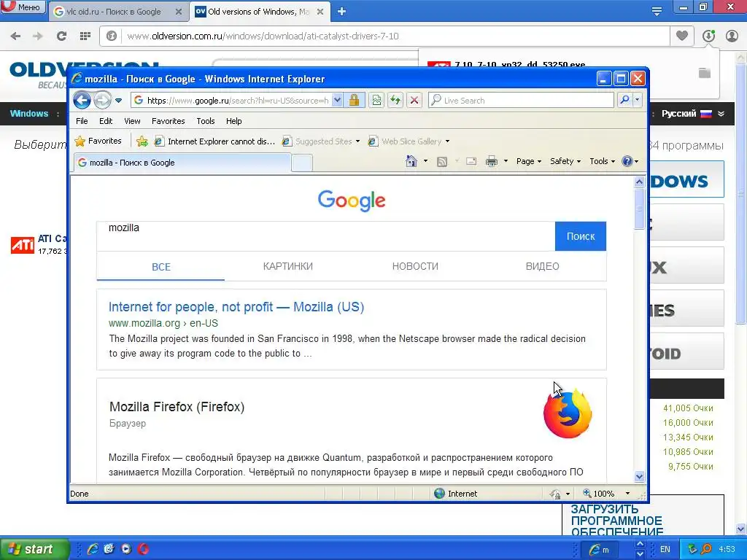Image resolution: width=747 pixels, height=560 pixels.
Task: Open IE recent pages dropdown arrow
Action: point(119,101)
